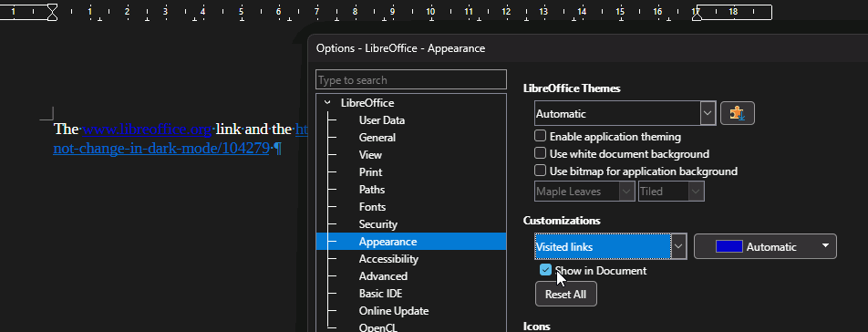The height and width of the screenshot is (332, 868).
Task: Collapse the LibreOffice tree node
Action: [327, 102]
